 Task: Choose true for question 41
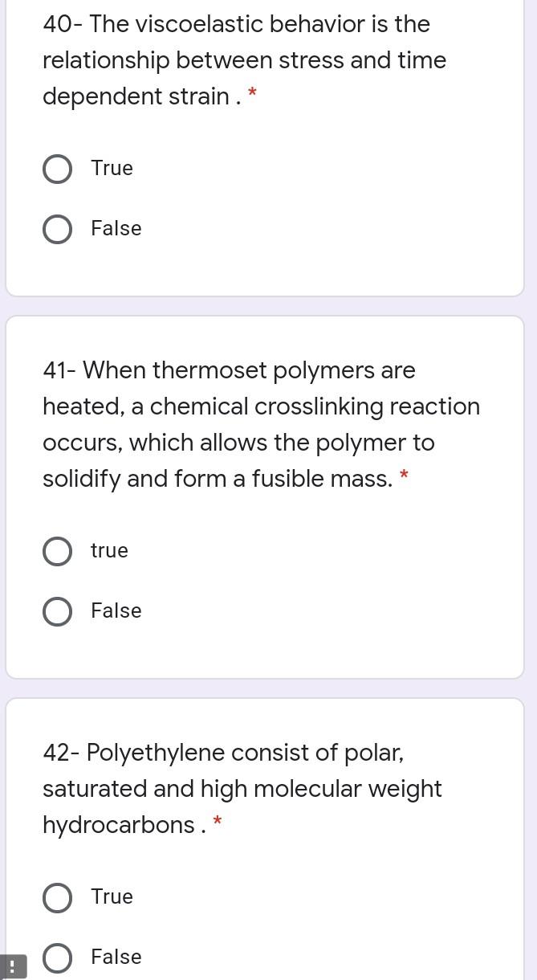pyautogui.click(x=57, y=551)
